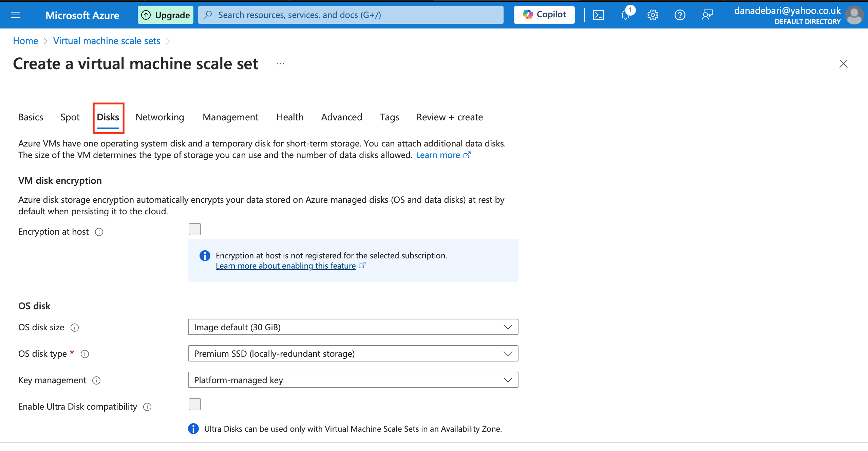The image size is (868, 451).
Task: Open the notifications bell
Action: pos(625,15)
